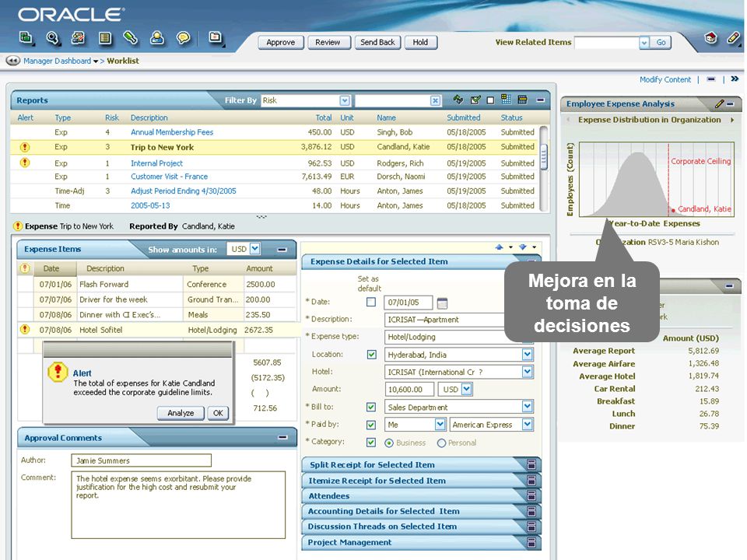747x560 pixels.
Task: Click the red house home icon
Action: click(x=710, y=37)
